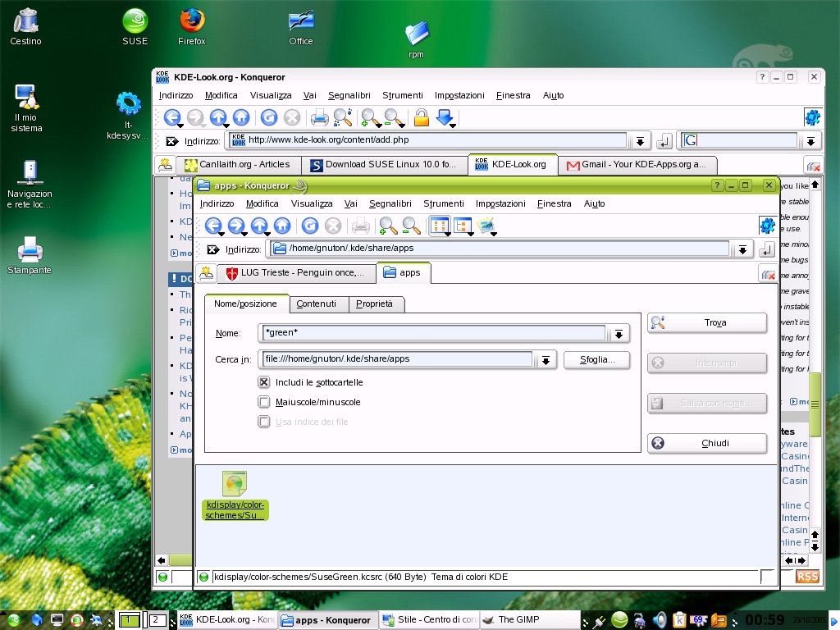Open the Cestino trash desktop icon
Viewport: 840px width, 630px height.
25,27
